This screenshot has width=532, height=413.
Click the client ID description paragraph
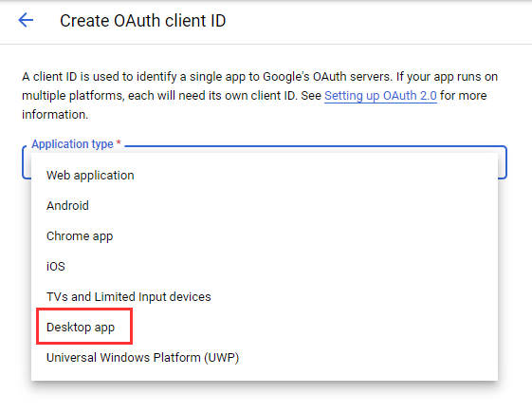[x=260, y=96]
